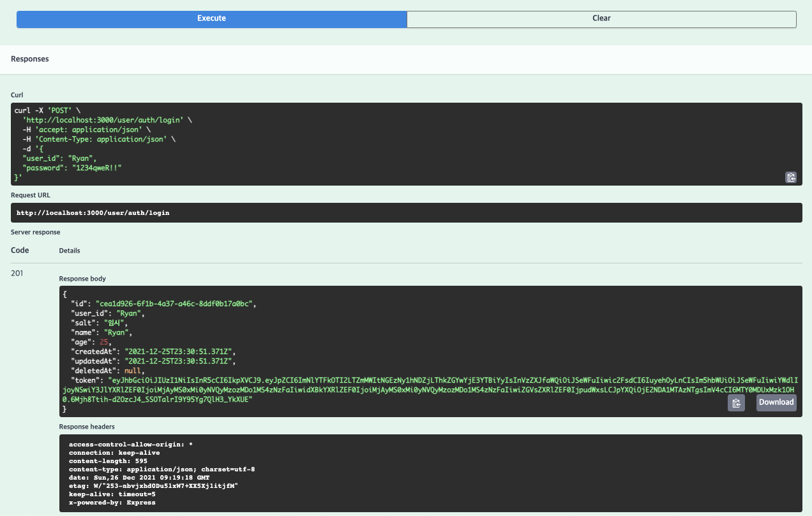The height and width of the screenshot is (516, 812).
Task: Click the access-control-allow-origin header line
Action: point(131,444)
